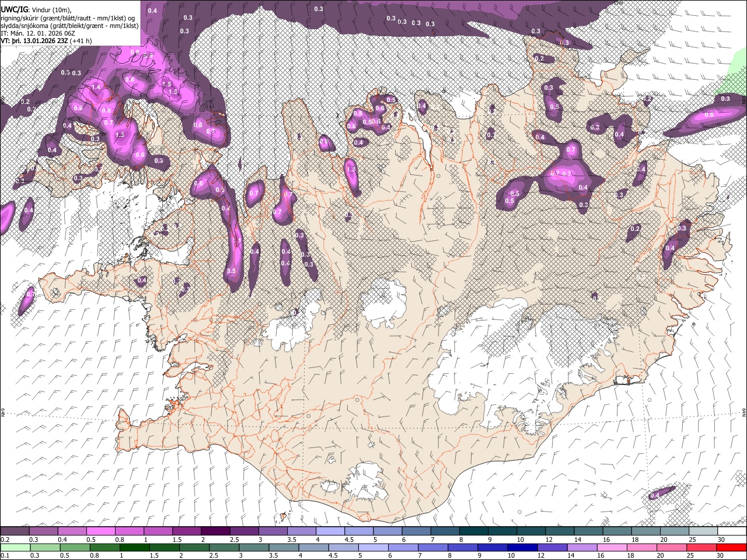Viewport: 747px width, 560px height.
Task: Select the upper legend swatch starting at 14
Action: [x=588, y=531]
